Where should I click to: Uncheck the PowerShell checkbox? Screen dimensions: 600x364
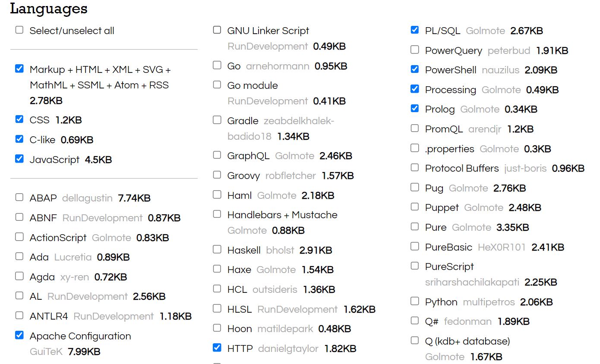pyautogui.click(x=415, y=69)
